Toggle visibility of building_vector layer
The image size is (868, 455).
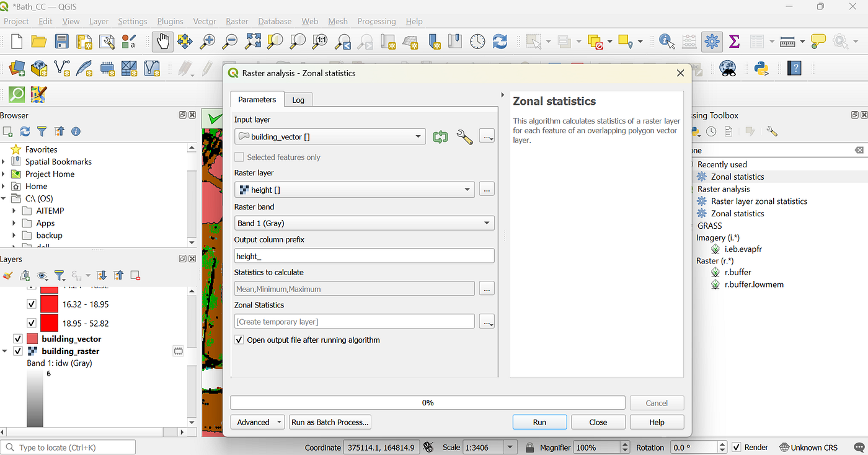click(x=18, y=338)
